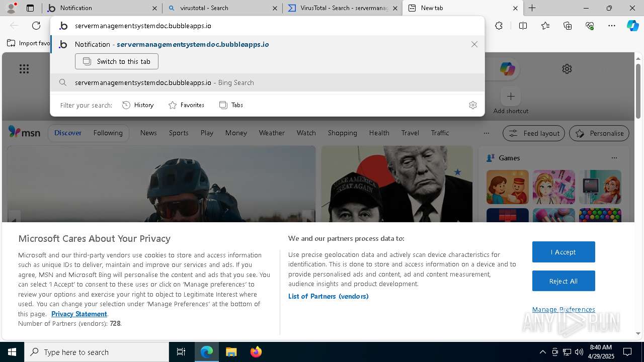Open Games card more options ellipsis
Screen dimensions: 644x362
pos(614,158)
